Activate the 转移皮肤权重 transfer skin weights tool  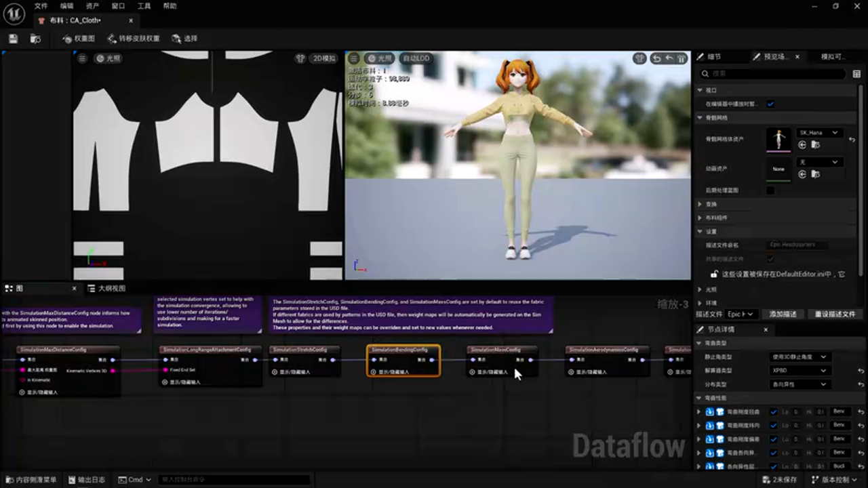point(134,39)
